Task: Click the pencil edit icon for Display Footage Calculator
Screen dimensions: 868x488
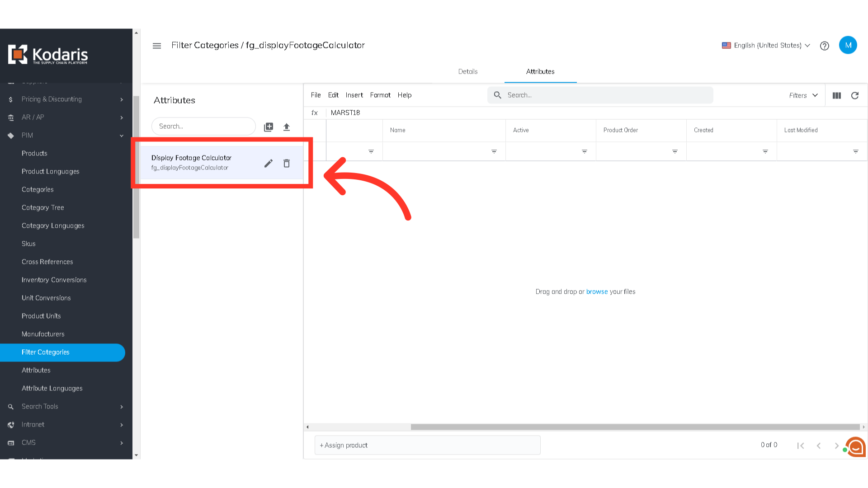Action: click(269, 163)
